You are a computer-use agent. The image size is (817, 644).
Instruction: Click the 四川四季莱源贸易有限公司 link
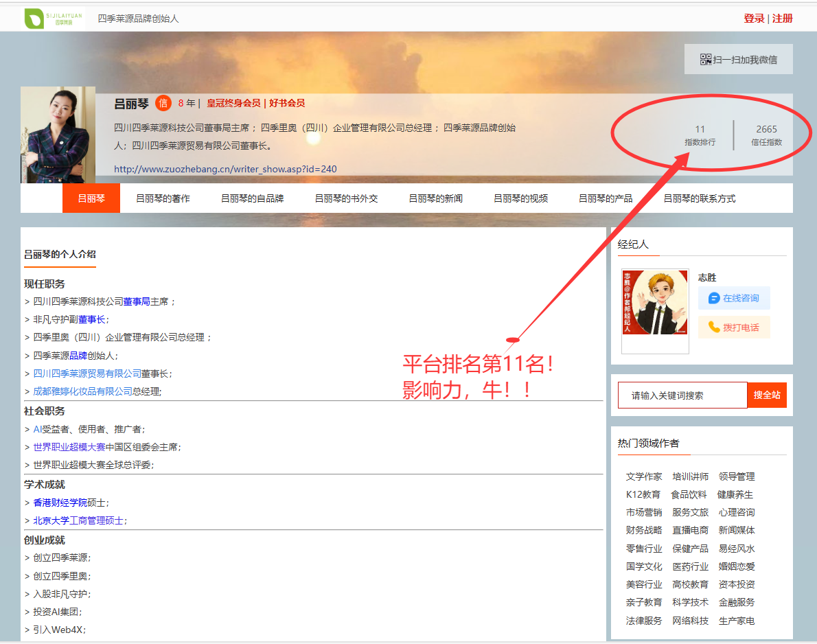(x=87, y=373)
